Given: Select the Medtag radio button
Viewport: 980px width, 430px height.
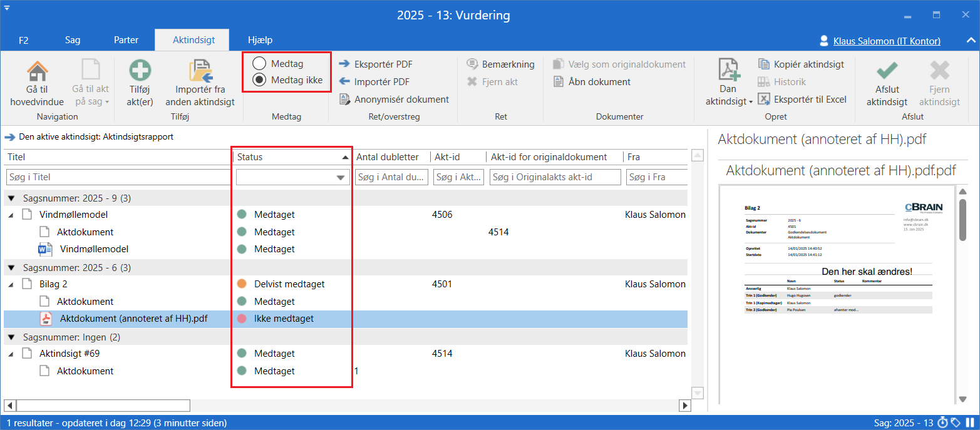Looking at the screenshot, I should 259,63.
